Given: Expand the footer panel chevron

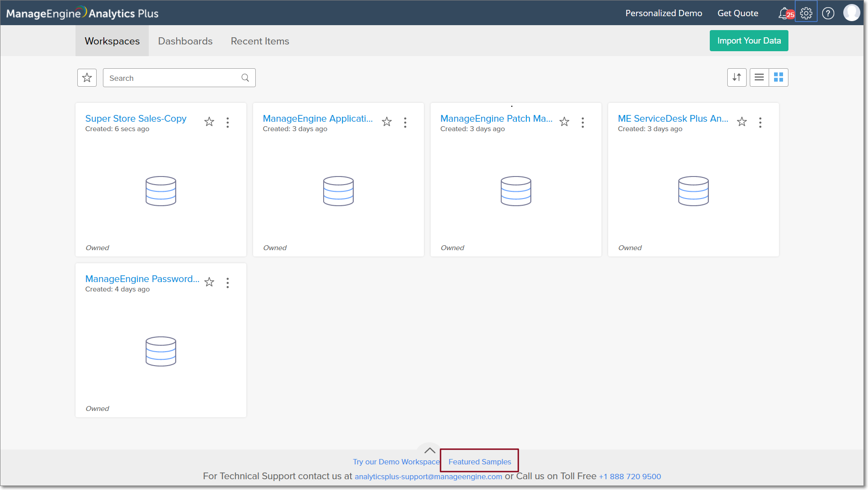Looking at the screenshot, I should tap(430, 450).
